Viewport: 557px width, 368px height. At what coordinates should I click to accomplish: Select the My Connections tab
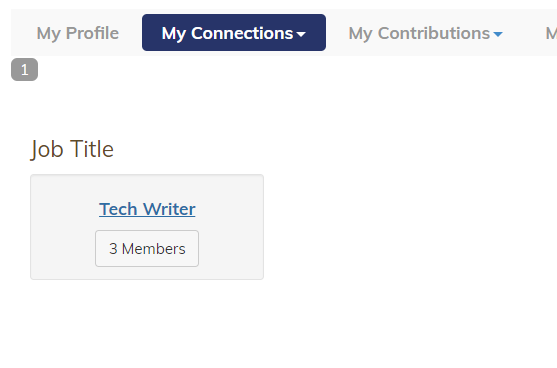(x=234, y=33)
